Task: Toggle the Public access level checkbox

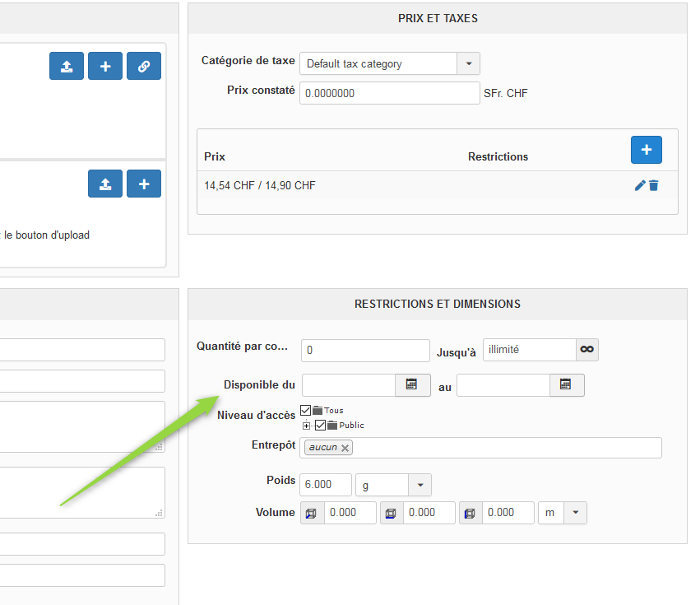Action: pyautogui.click(x=320, y=426)
